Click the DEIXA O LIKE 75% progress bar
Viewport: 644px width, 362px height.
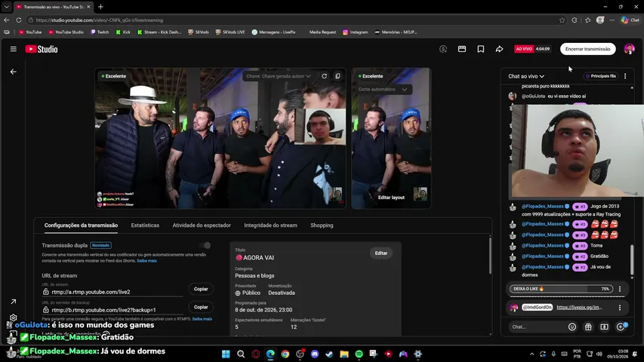pyautogui.click(x=561, y=289)
